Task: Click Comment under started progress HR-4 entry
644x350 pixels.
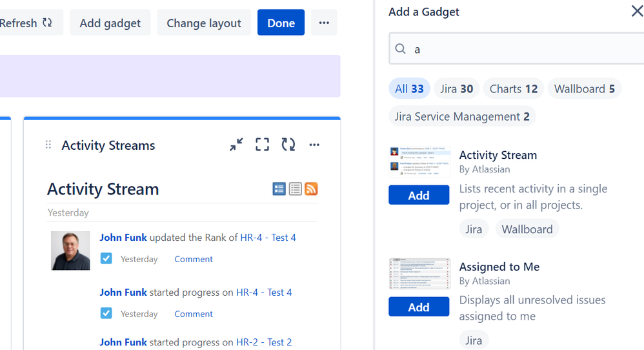Action: [x=194, y=314]
